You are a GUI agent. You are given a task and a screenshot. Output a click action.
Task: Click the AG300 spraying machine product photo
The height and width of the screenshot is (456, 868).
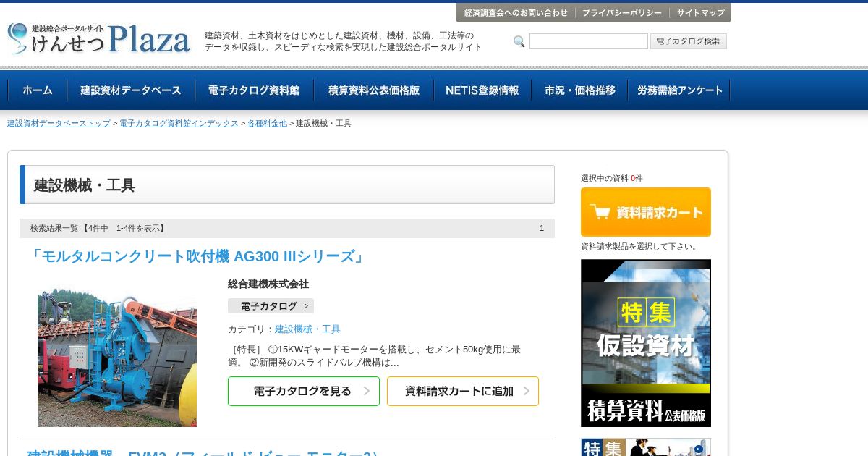point(117,356)
